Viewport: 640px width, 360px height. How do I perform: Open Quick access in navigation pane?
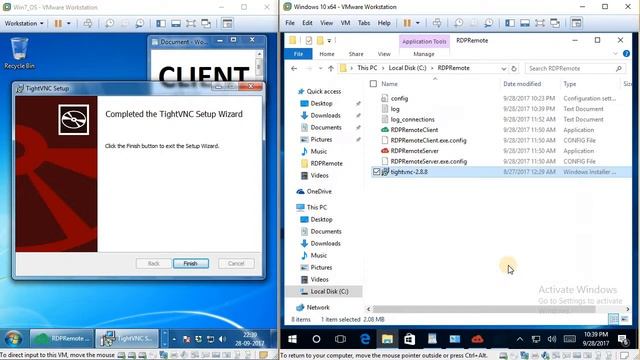coord(323,91)
